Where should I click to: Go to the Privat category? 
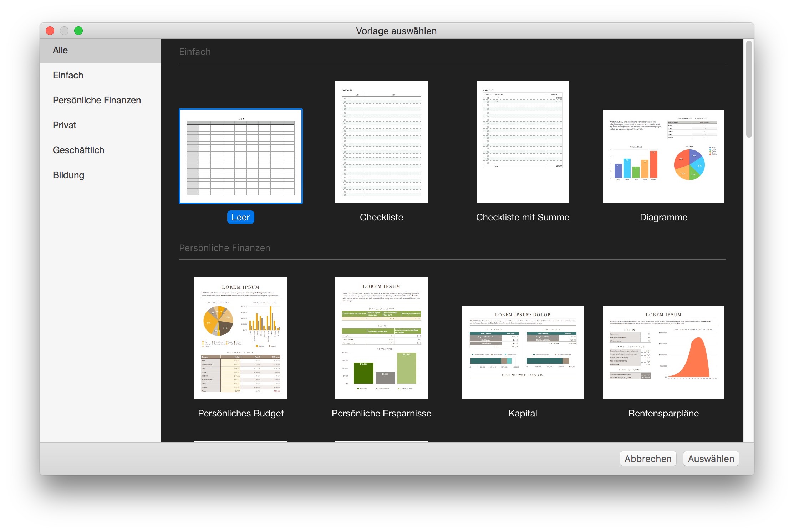coord(65,126)
